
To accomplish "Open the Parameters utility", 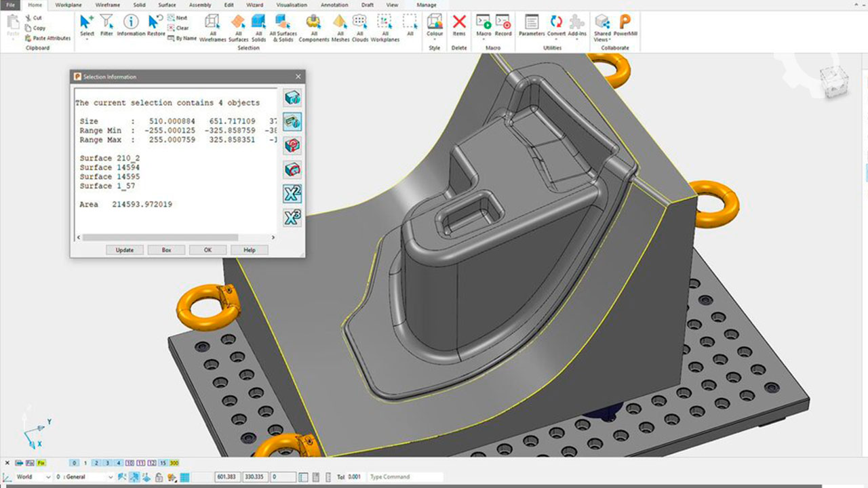I will tap(532, 22).
